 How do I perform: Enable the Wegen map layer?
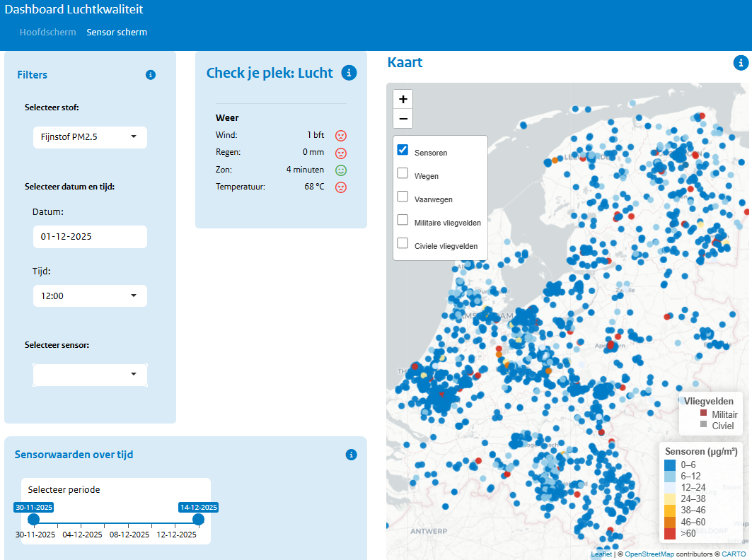pyautogui.click(x=403, y=173)
